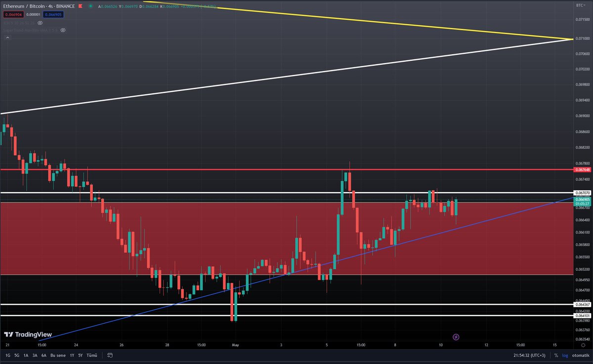Toggle the log scale
593x364 pixels.
(565, 355)
